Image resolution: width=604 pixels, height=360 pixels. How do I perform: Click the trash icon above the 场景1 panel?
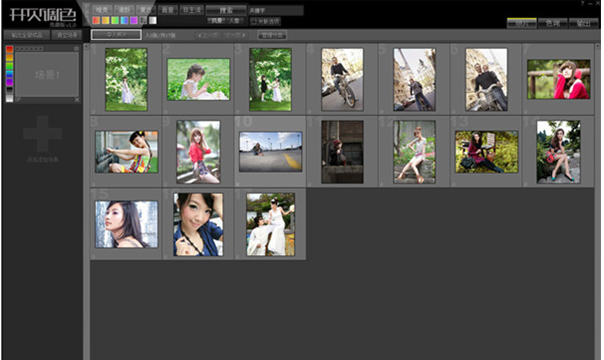point(76,49)
